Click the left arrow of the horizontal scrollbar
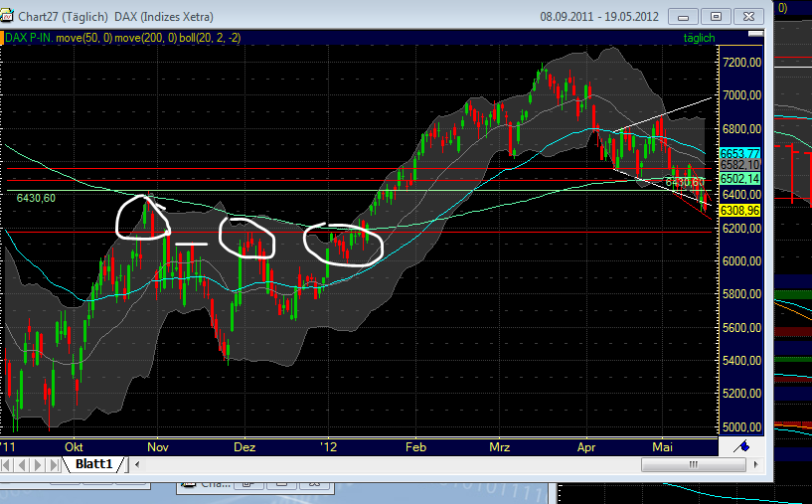This screenshot has width=812, height=504. coord(137,464)
